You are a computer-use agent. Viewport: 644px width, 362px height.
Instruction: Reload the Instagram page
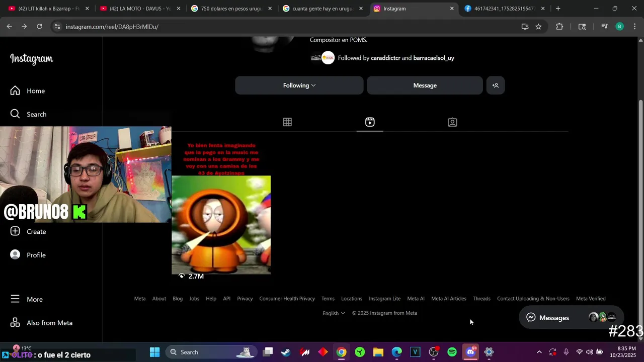[x=39, y=27]
